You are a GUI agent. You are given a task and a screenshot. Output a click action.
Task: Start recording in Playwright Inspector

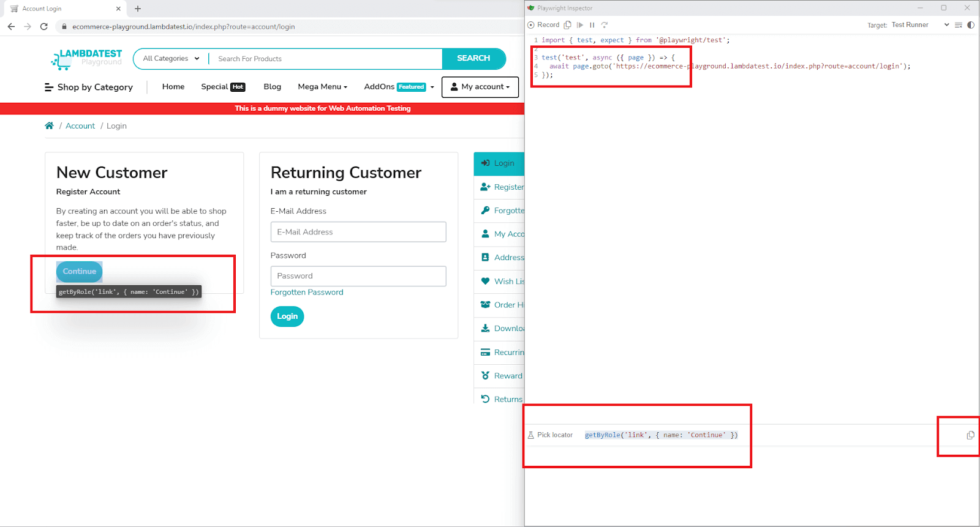(543, 25)
